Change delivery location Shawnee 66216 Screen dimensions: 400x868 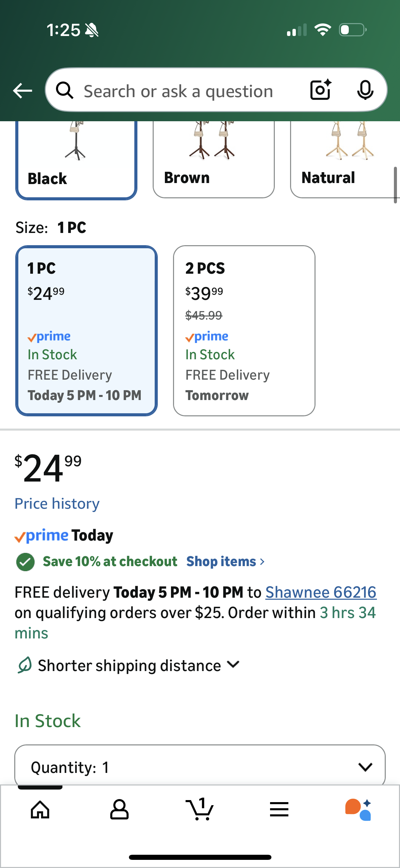321,592
